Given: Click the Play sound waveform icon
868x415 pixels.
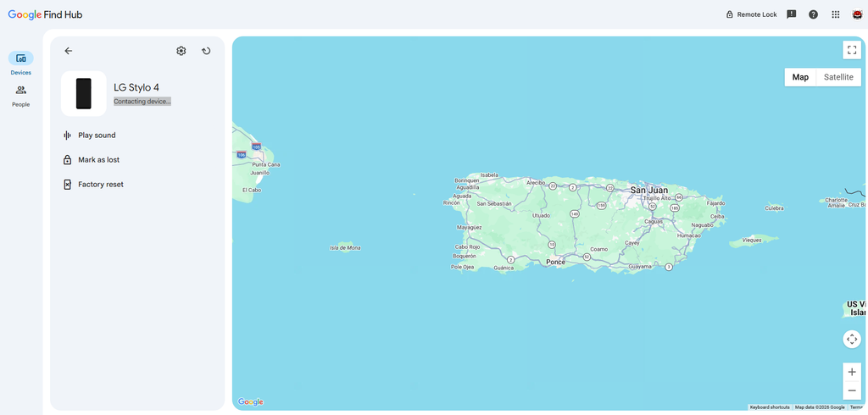Looking at the screenshot, I should pos(68,135).
